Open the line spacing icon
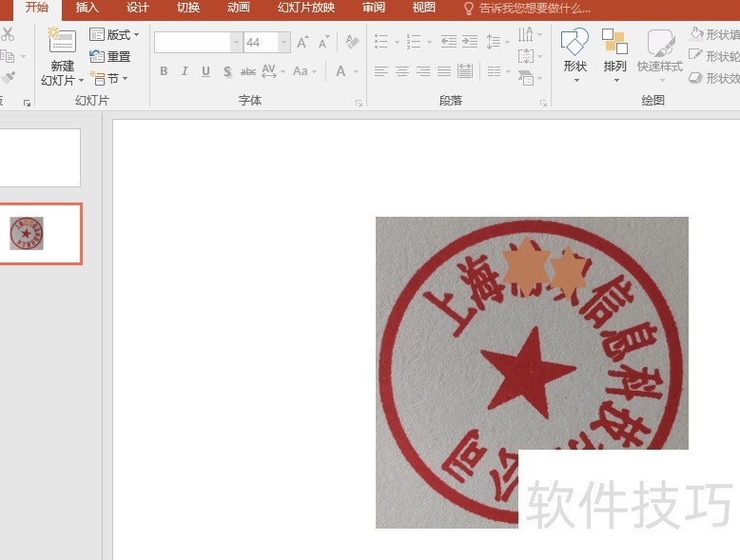Screen dimensions: 740x560 (494, 42)
